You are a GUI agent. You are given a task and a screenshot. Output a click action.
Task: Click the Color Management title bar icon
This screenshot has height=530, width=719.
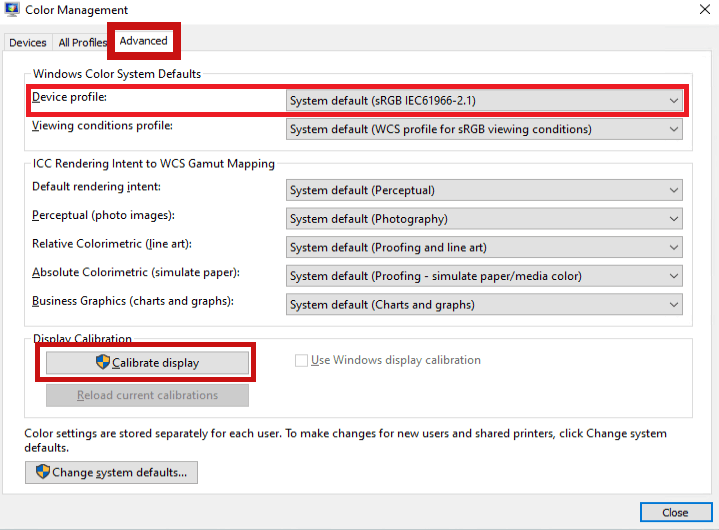coord(11,11)
